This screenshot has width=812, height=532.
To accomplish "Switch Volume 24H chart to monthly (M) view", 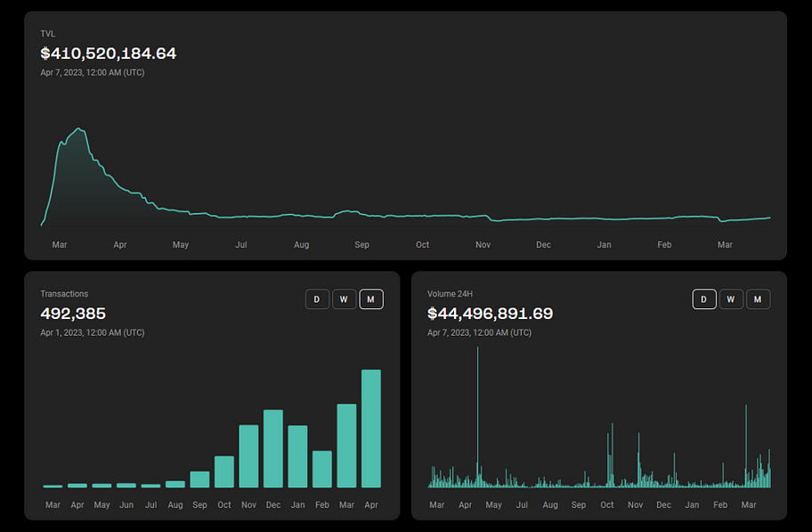I will (758, 299).
